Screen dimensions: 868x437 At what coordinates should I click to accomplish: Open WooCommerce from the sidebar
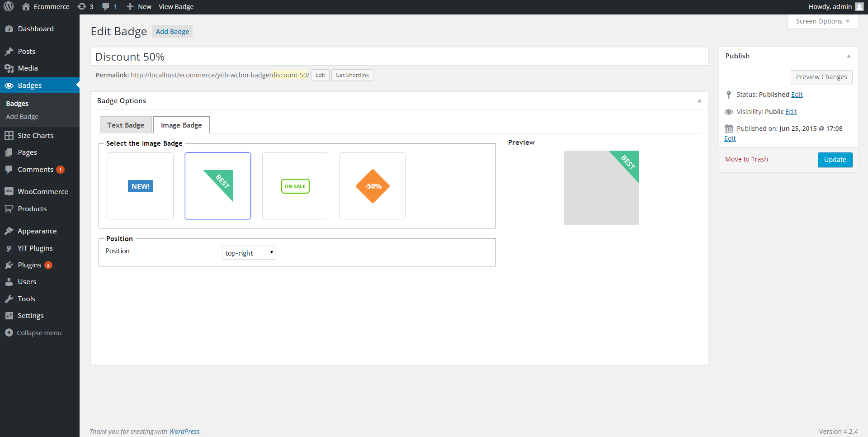click(x=42, y=192)
